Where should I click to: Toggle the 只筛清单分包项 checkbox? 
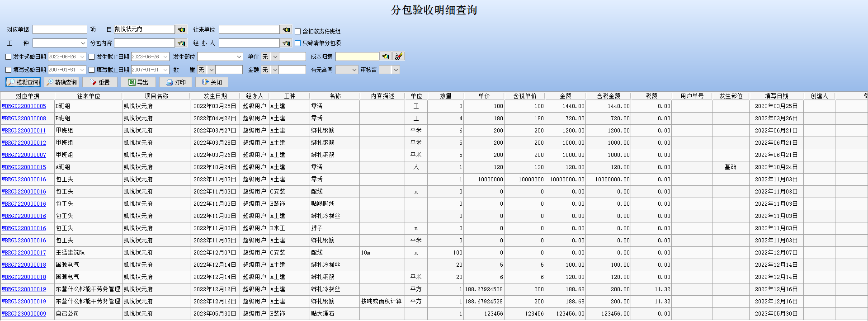click(x=298, y=43)
